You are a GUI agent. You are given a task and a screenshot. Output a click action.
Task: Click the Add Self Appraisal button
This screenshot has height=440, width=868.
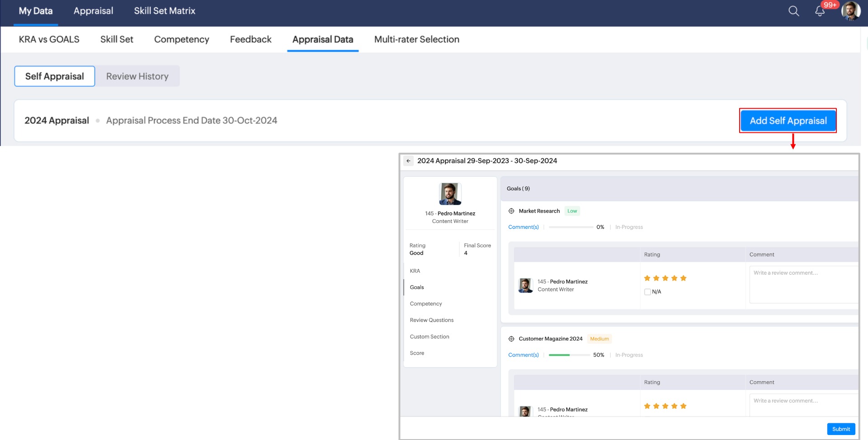tap(788, 121)
